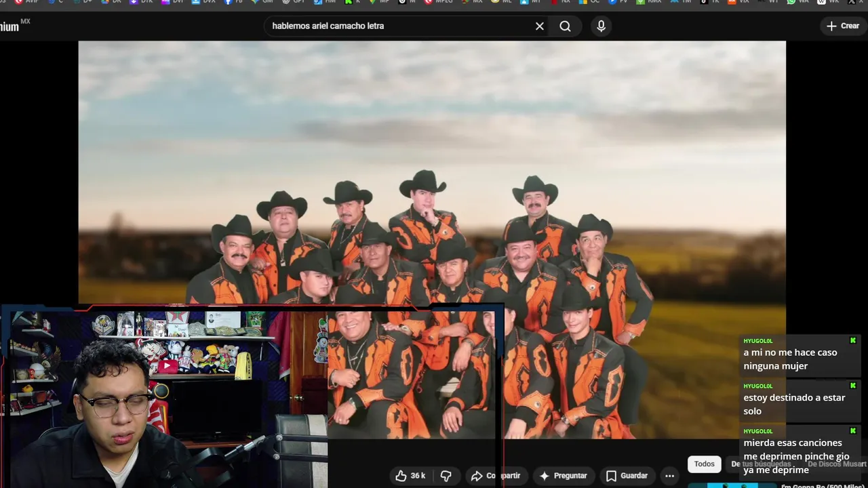Open recommended video "I'm Gonna Be (500 Miles)"
The width and height of the screenshot is (868, 488).
click(x=823, y=485)
